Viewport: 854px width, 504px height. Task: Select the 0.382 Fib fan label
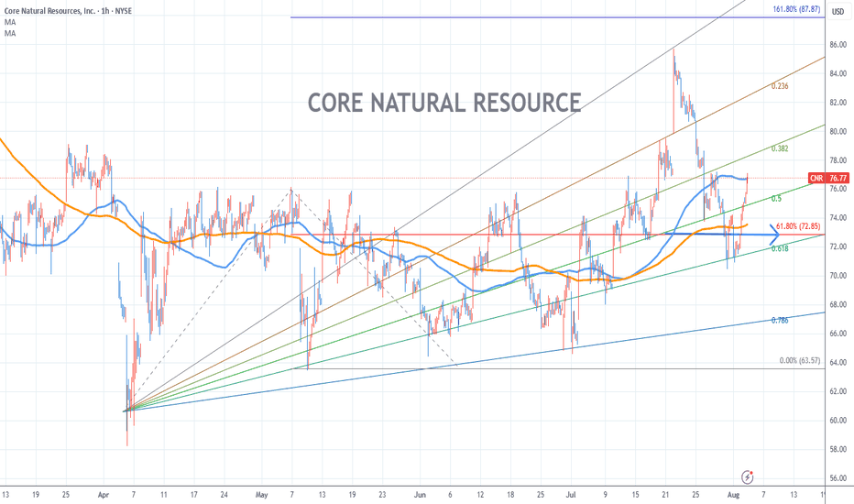coord(780,148)
